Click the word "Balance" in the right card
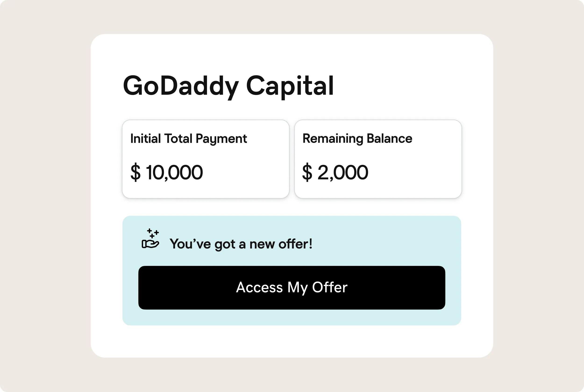This screenshot has height=392, width=584. [x=389, y=138]
